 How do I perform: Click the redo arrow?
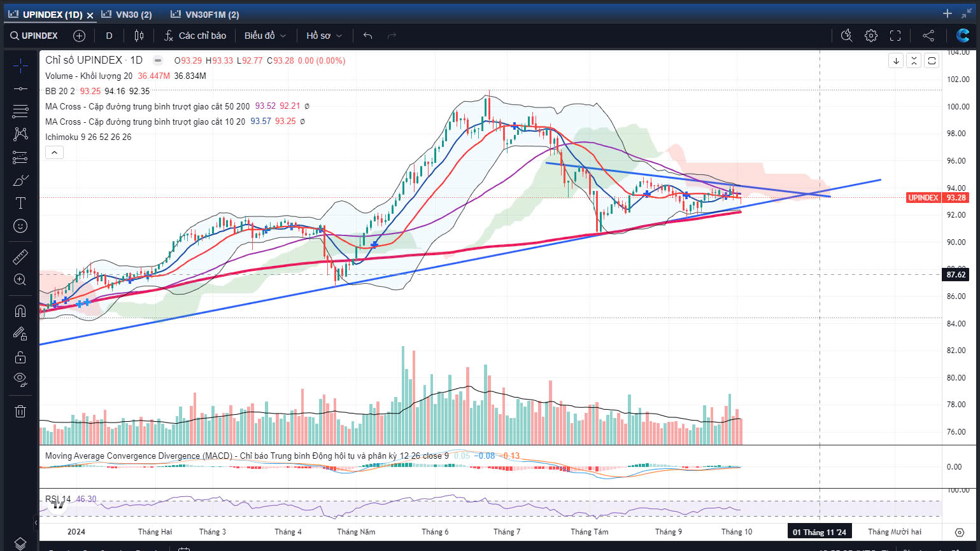(x=392, y=36)
